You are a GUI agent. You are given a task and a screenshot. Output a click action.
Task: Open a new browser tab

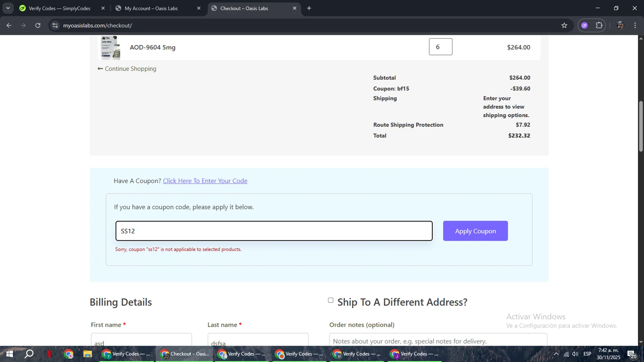(x=309, y=8)
